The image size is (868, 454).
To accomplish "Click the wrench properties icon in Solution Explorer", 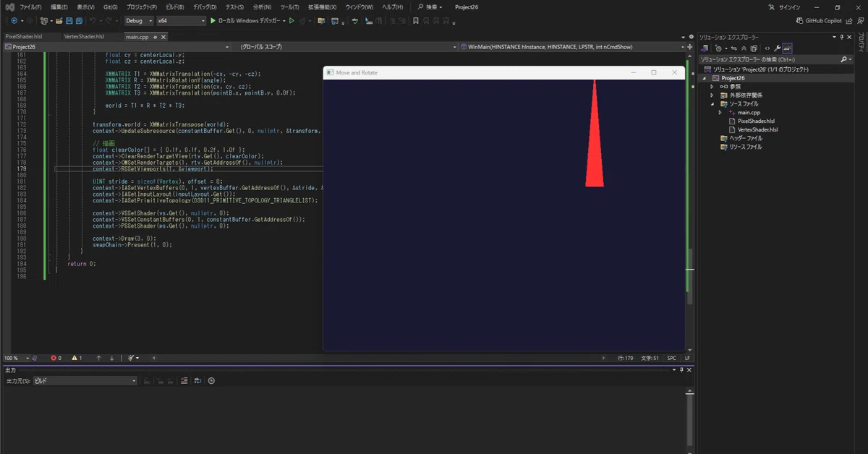I will click(777, 48).
